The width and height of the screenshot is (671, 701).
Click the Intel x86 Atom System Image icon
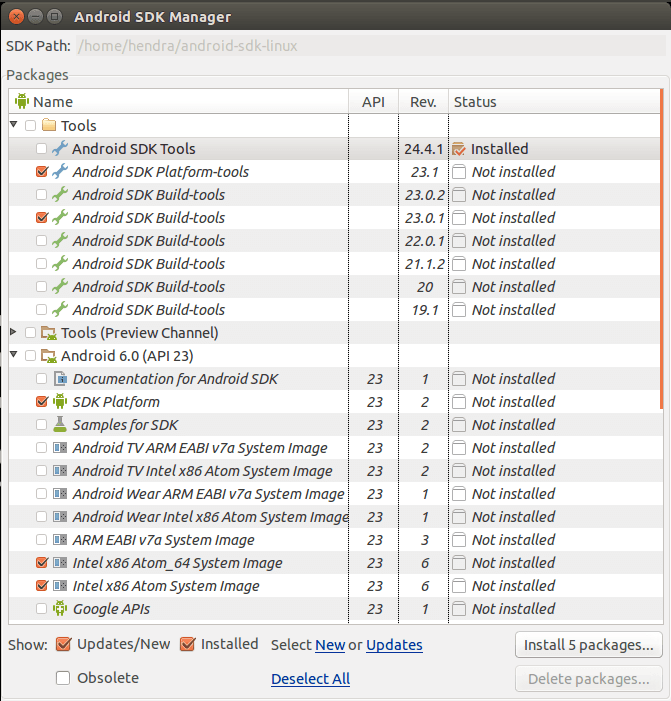point(60,586)
